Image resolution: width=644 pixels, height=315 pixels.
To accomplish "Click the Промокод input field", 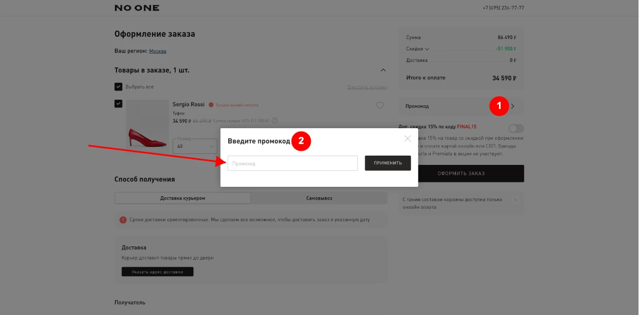I will 292,163.
